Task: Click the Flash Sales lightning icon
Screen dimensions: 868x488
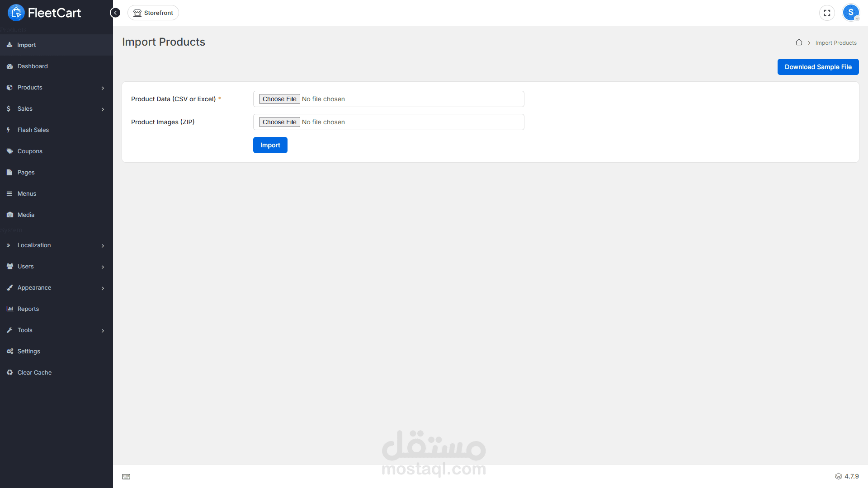Action: (9, 130)
